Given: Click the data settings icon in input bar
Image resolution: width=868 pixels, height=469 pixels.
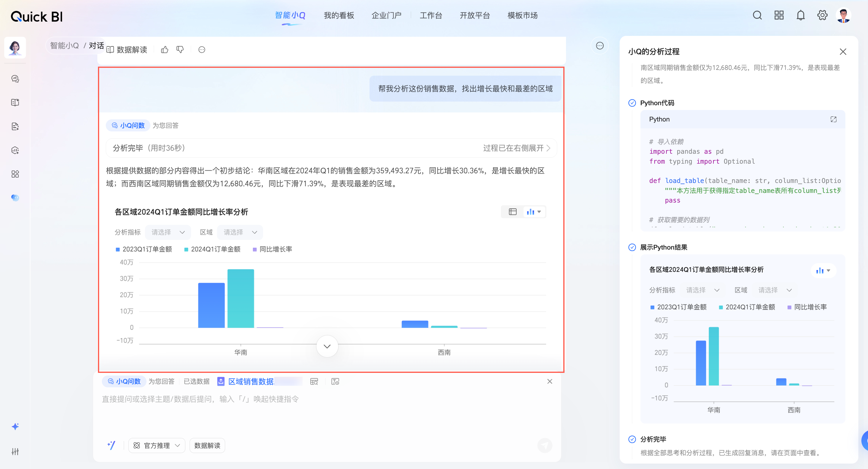Looking at the screenshot, I should pyautogui.click(x=335, y=381).
